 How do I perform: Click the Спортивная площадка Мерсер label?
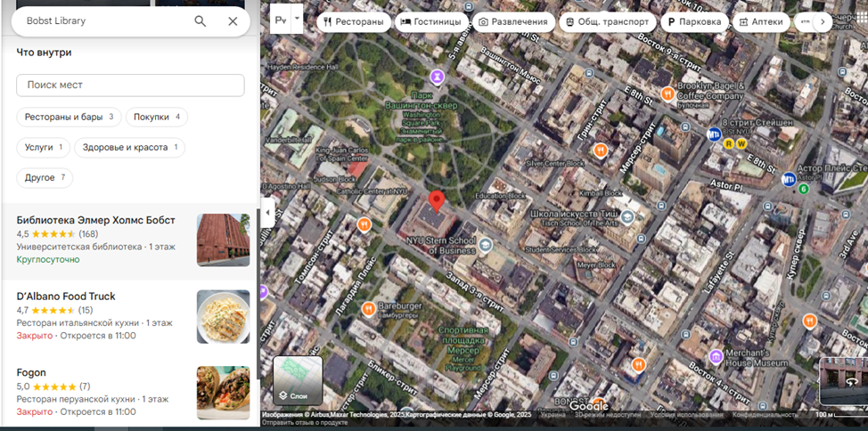463,348
